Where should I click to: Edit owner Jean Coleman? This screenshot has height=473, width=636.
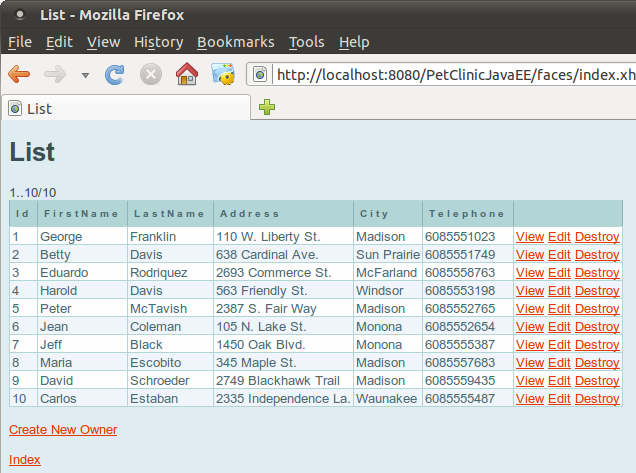pos(559,327)
